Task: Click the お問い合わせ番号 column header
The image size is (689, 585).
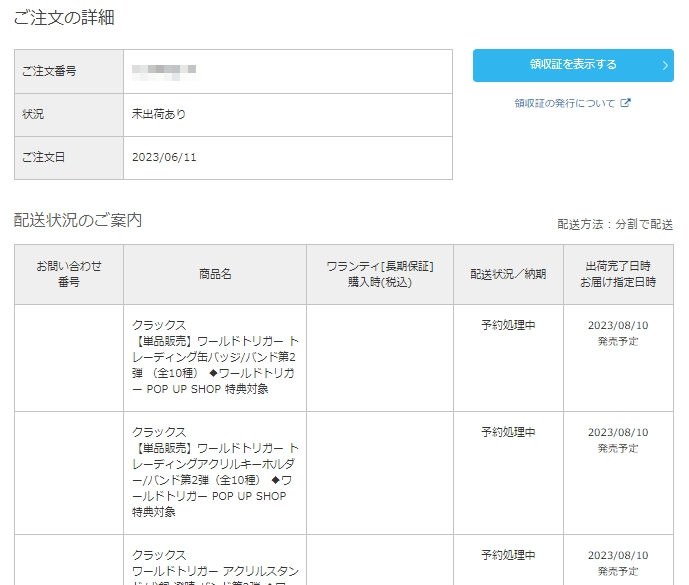Action: (x=69, y=274)
